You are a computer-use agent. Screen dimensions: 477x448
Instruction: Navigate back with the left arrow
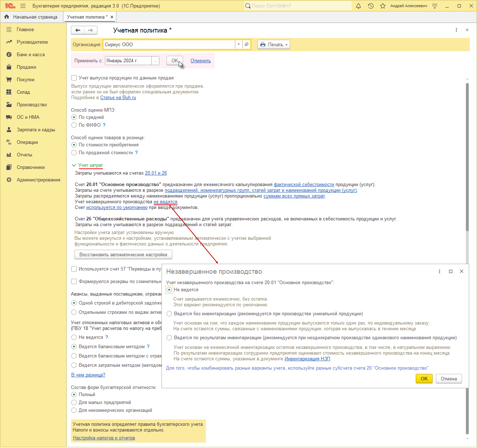(x=78, y=30)
